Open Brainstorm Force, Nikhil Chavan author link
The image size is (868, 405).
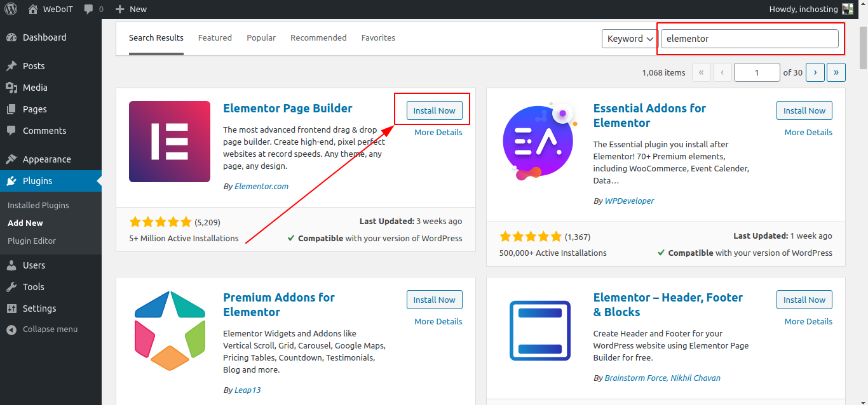(662, 378)
